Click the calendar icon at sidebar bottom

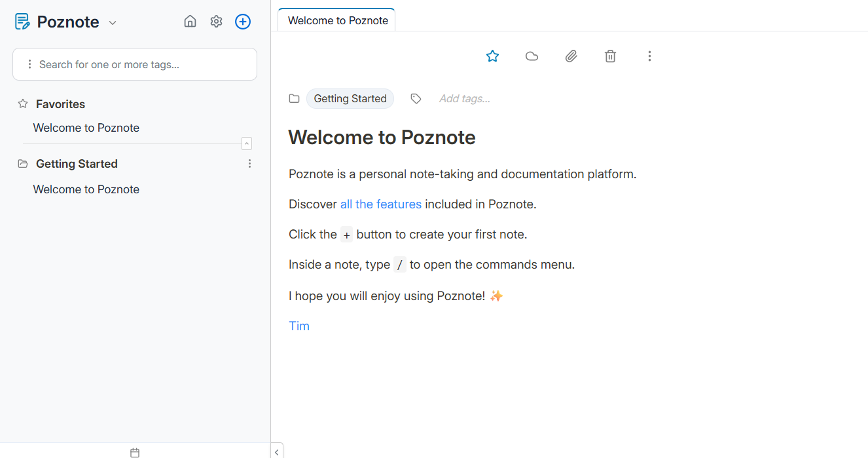pos(135,452)
